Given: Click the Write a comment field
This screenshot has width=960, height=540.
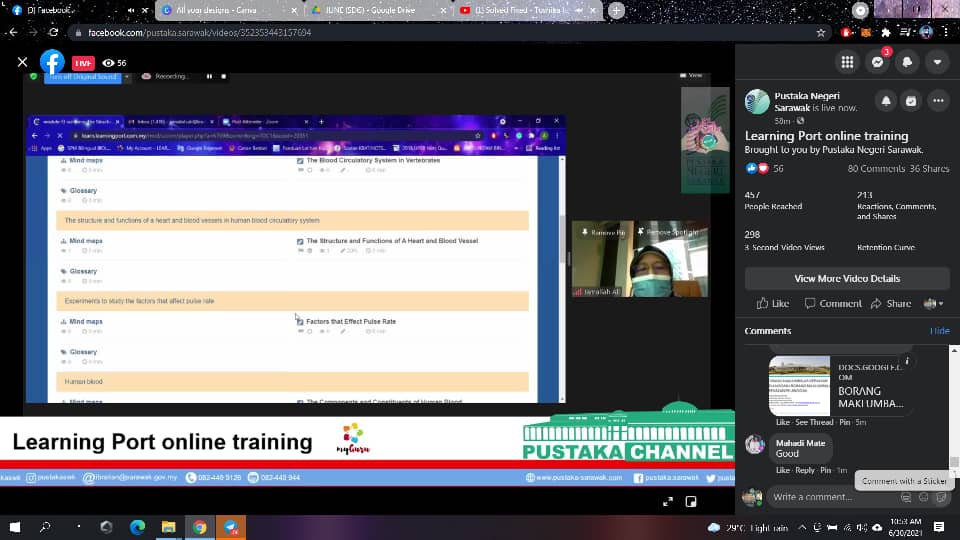Looking at the screenshot, I should 833,497.
